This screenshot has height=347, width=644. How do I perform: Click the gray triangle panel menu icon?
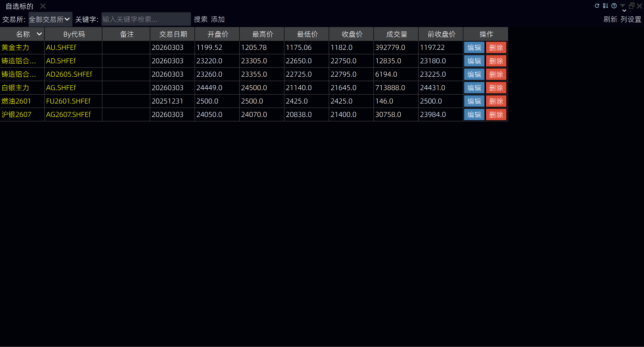(623, 5)
